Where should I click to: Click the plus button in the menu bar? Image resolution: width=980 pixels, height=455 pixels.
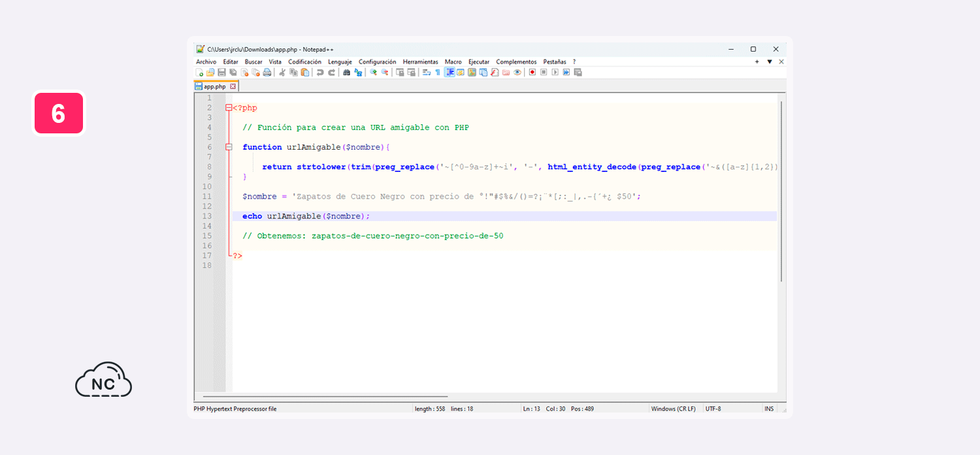(x=757, y=61)
